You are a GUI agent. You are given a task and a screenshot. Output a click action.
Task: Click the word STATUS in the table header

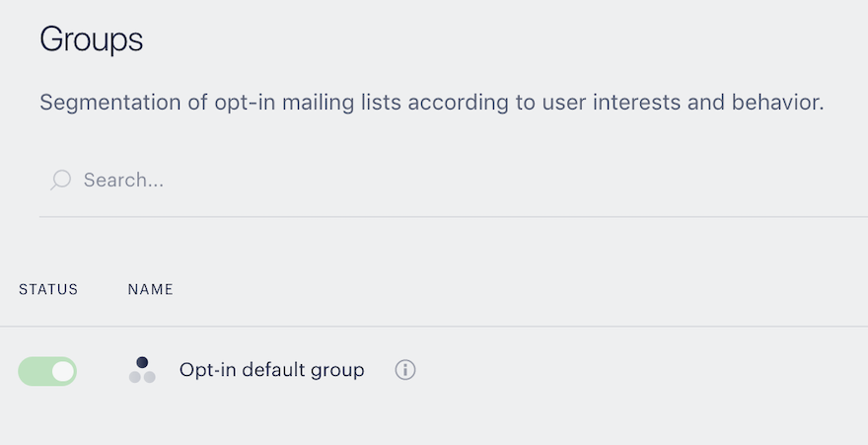(x=48, y=289)
